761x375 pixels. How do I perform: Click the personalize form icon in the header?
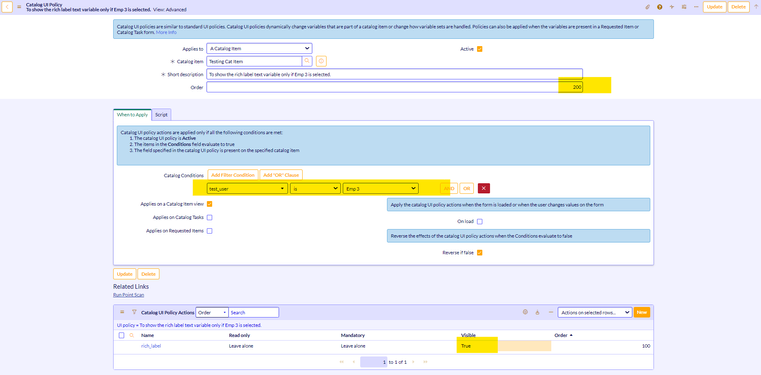(684, 7)
